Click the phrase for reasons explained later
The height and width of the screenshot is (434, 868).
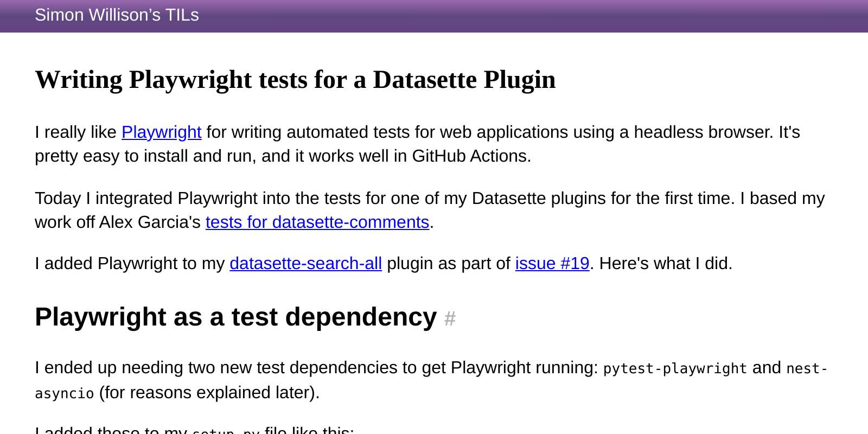tap(209, 392)
